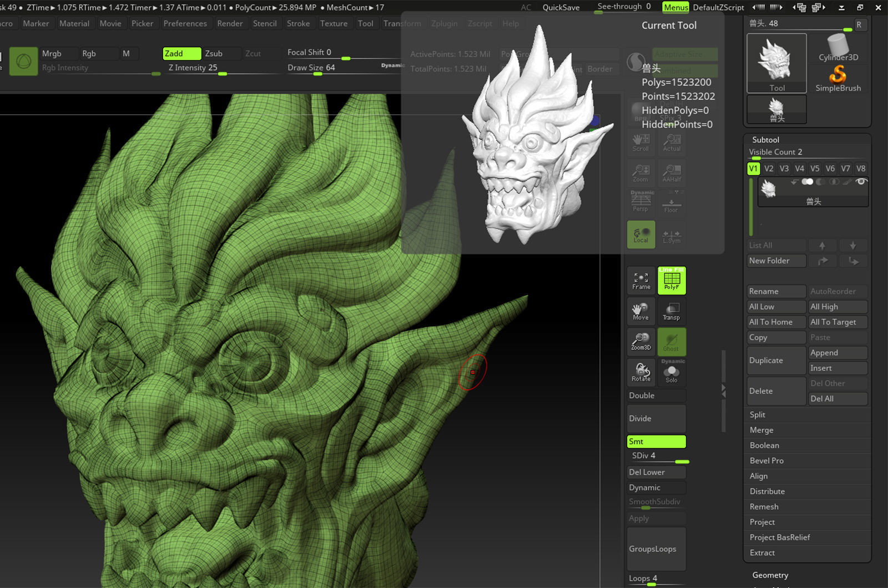Activate the Solo mode icon

(672, 372)
